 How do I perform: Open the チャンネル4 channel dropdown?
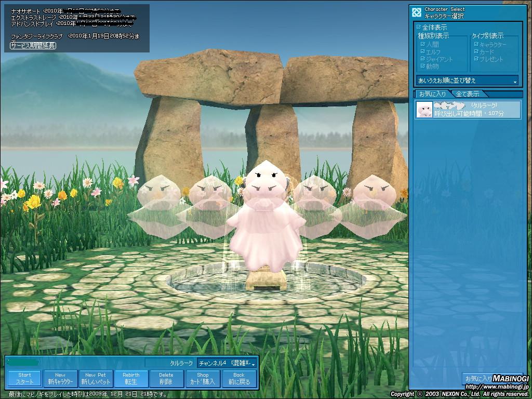227,363
